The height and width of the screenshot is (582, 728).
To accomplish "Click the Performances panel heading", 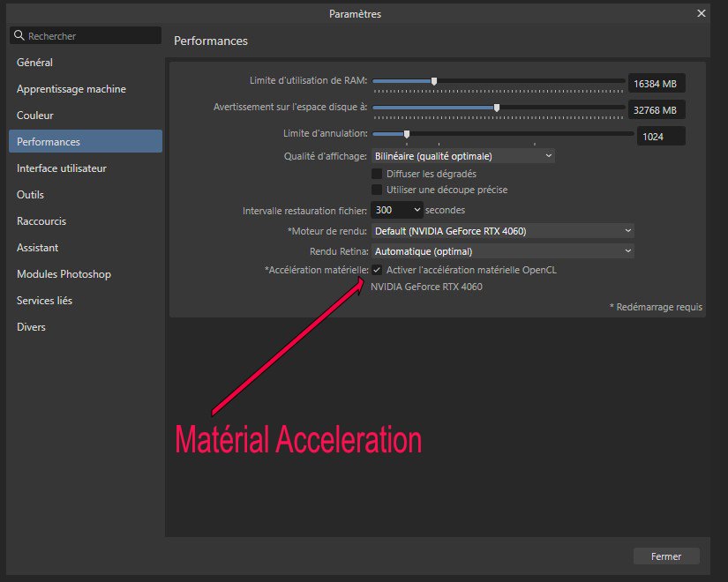I will [211, 41].
